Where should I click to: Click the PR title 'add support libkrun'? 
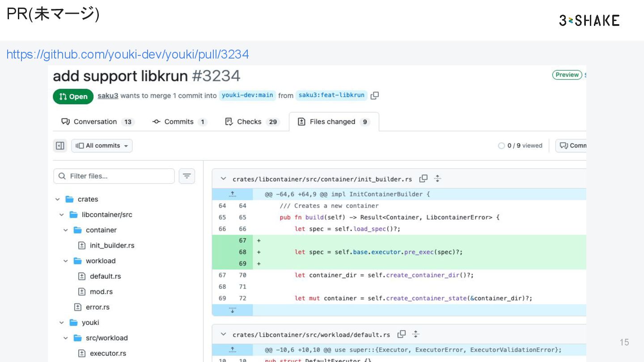tap(120, 76)
